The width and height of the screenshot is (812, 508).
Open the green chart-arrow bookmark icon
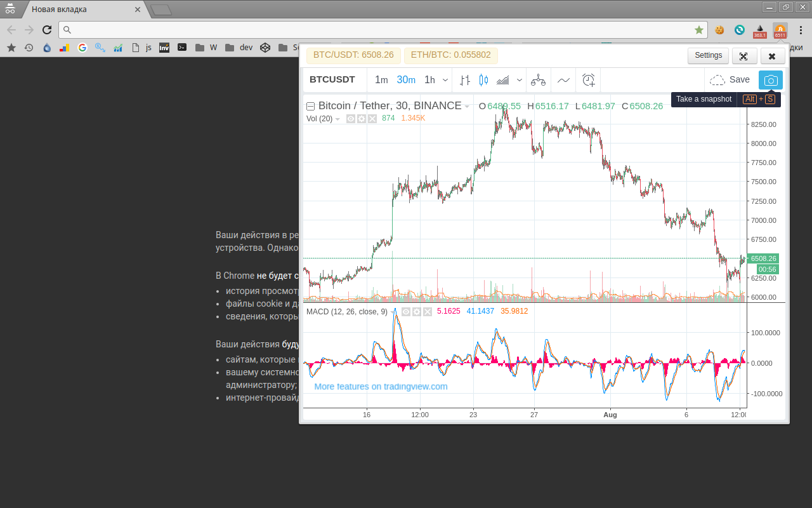(118, 47)
